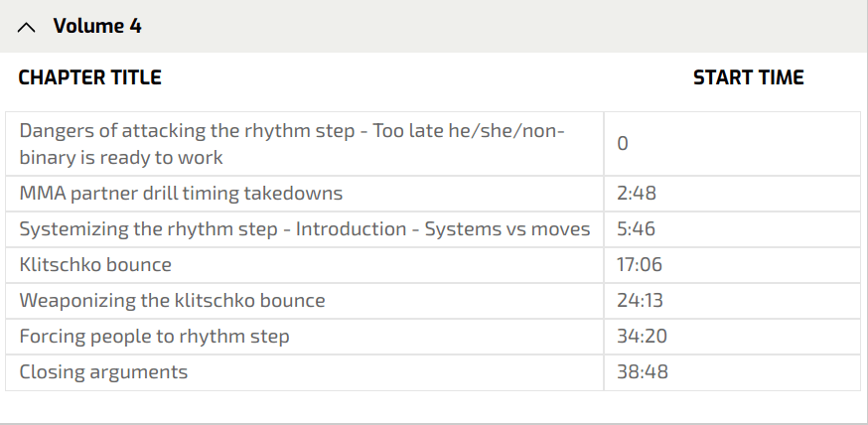This screenshot has height=425, width=868.
Task: Open 'Systemizing the rhythm step' chapter row
Action: click(304, 229)
